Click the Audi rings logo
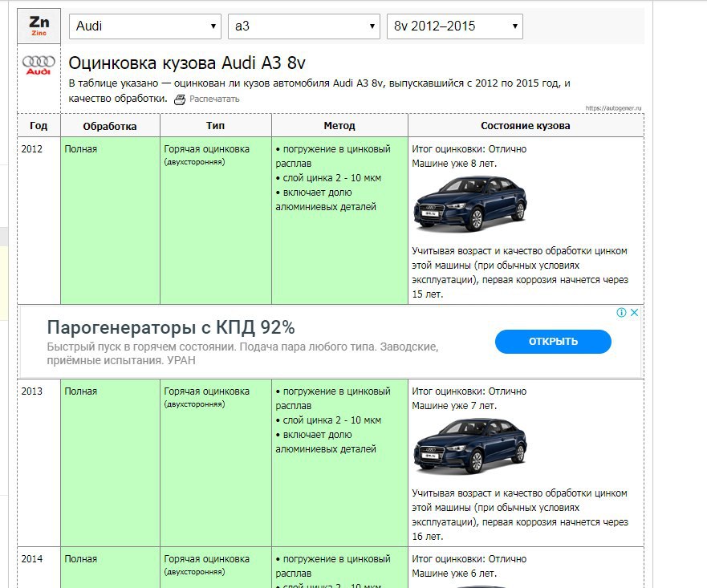Viewport: 707px width, 588px height. [39, 64]
